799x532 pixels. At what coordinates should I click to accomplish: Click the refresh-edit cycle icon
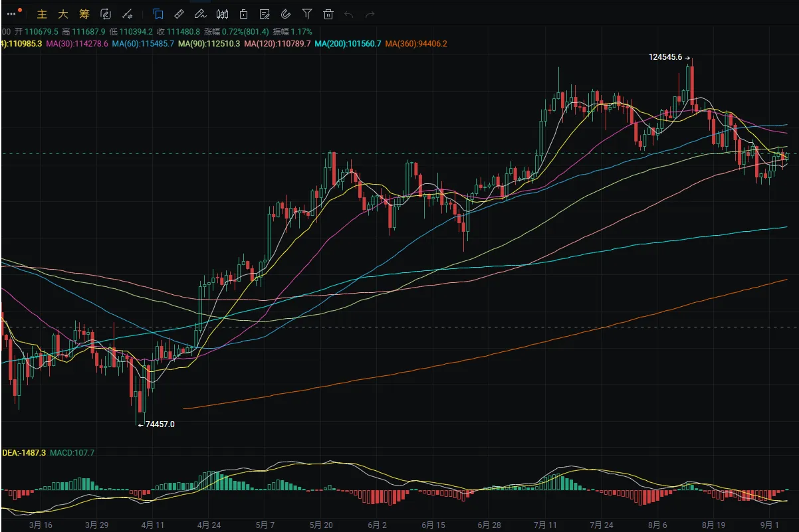[105, 13]
